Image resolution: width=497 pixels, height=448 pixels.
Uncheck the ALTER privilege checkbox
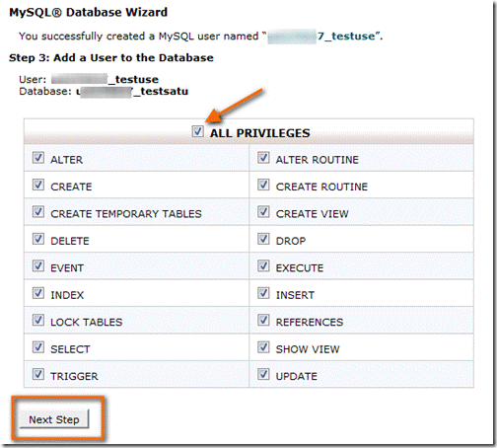coord(38,158)
